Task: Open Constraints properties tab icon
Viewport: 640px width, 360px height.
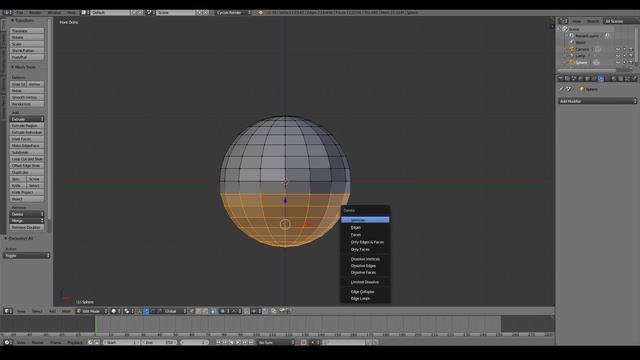Action: [593, 78]
